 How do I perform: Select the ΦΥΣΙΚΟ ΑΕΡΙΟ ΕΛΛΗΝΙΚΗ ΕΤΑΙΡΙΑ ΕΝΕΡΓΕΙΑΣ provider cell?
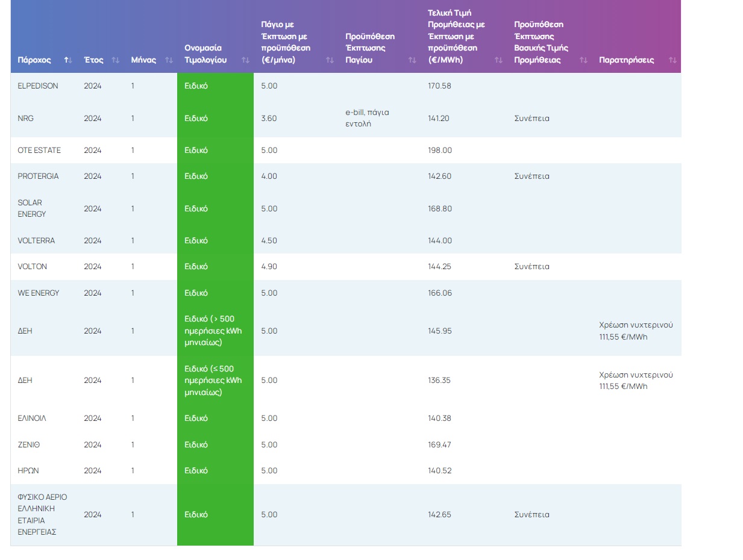pyautogui.click(x=43, y=515)
